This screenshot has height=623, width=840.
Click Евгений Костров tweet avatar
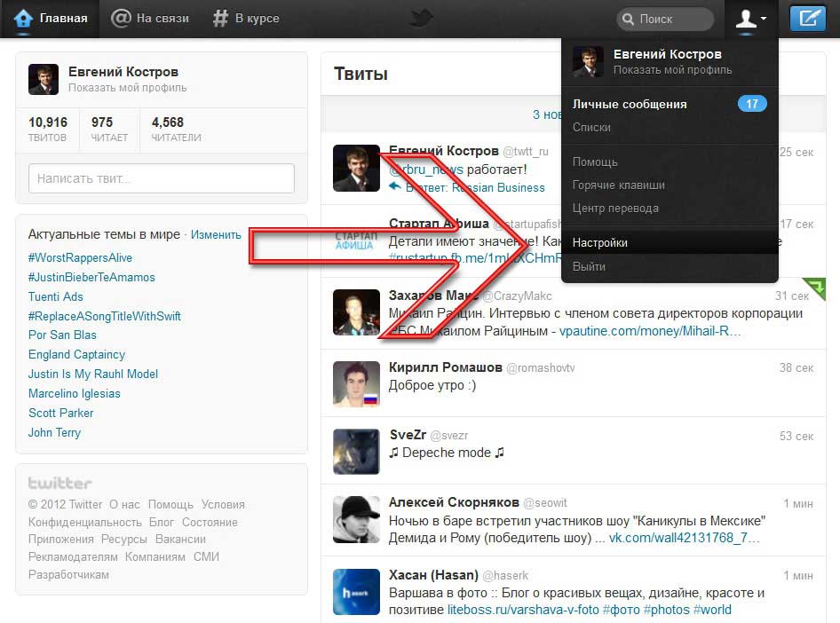pyautogui.click(x=356, y=168)
